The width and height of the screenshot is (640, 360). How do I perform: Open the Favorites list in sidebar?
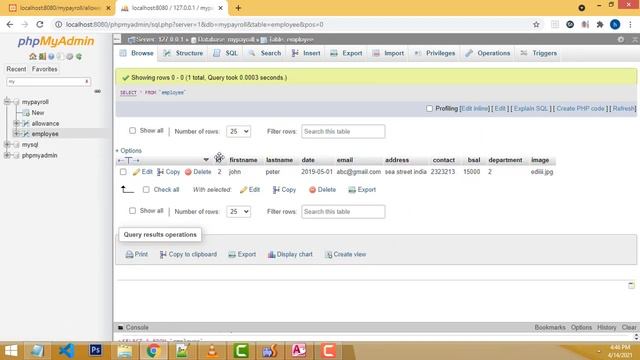[x=44, y=69]
